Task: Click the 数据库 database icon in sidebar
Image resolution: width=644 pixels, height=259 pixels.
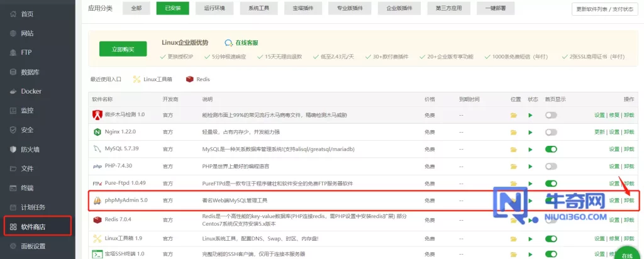Action: click(x=13, y=72)
